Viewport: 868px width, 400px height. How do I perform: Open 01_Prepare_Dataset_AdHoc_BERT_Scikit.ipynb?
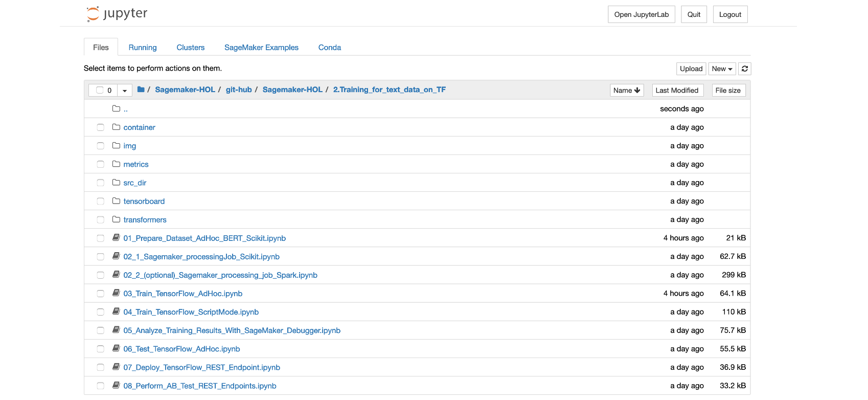pos(204,238)
